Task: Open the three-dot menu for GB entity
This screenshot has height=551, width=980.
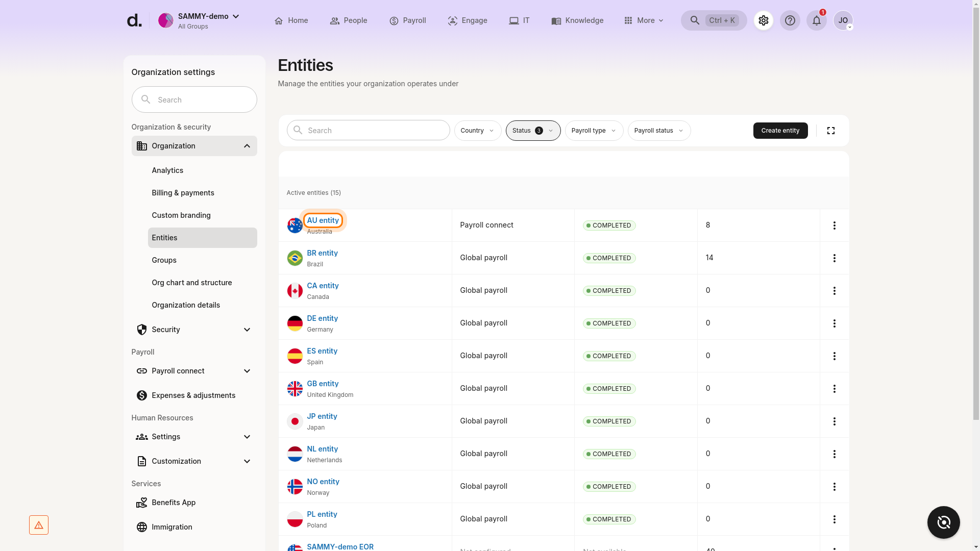Action: click(x=835, y=389)
